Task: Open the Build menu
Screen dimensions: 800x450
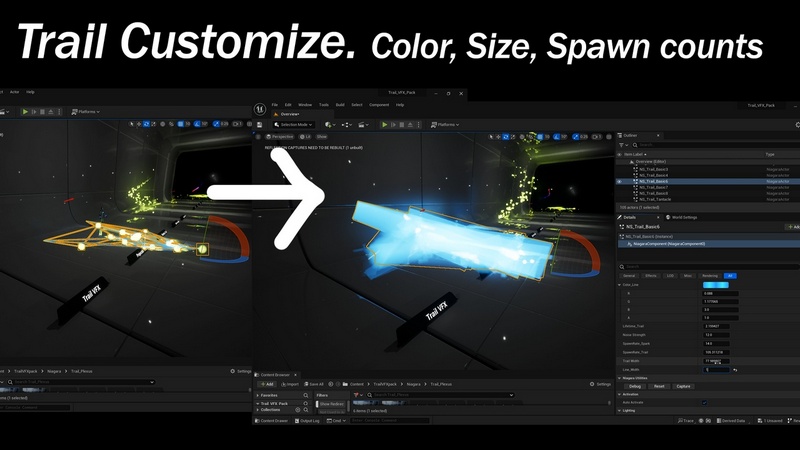Action: (x=340, y=104)
